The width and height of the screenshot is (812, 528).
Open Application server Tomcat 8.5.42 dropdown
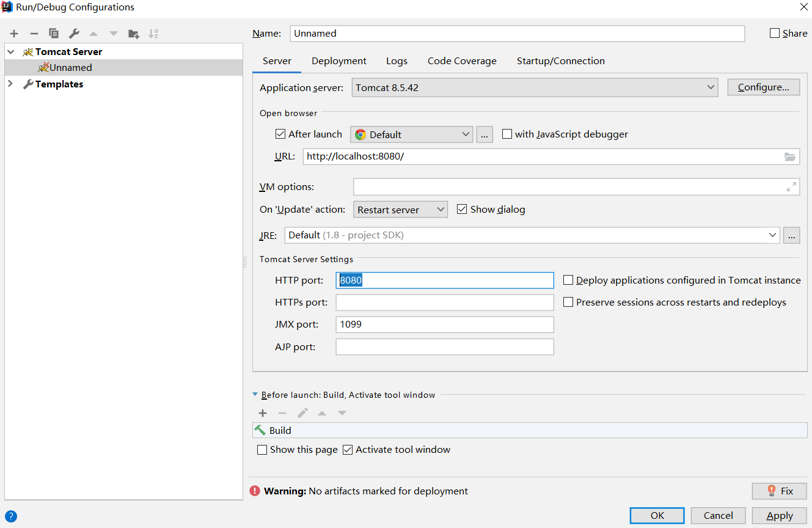point(535,87)
